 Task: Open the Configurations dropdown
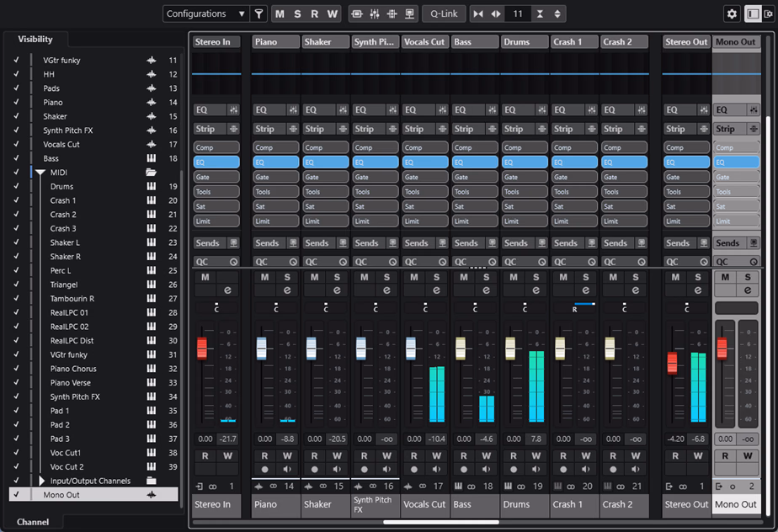(x=206, y=14)
